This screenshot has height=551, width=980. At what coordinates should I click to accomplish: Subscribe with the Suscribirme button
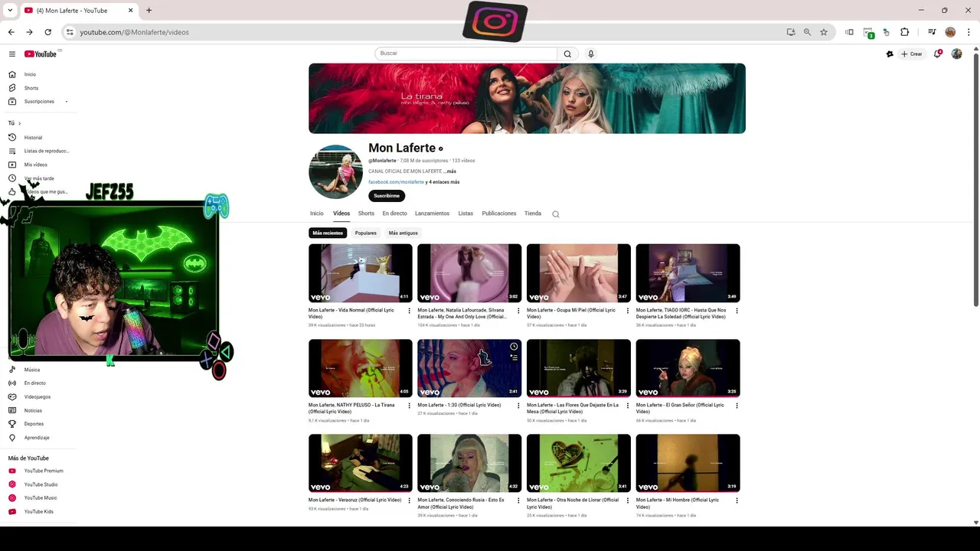click(x=387, y=196)
